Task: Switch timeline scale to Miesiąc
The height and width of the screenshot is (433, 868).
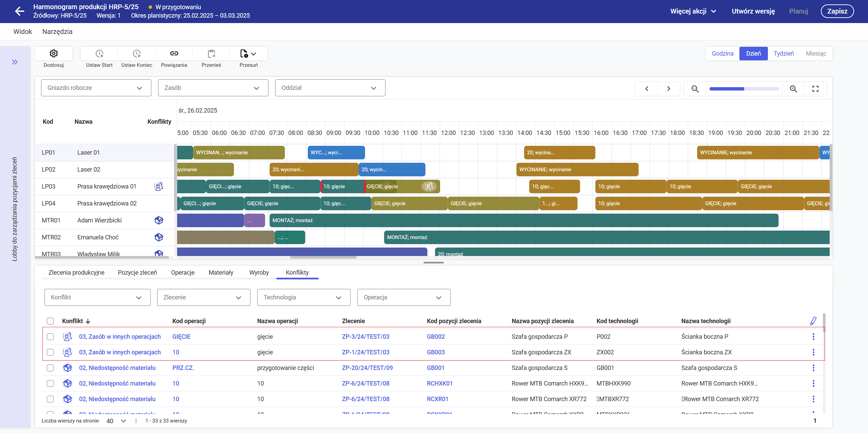Action: click(x=816, y=54)
